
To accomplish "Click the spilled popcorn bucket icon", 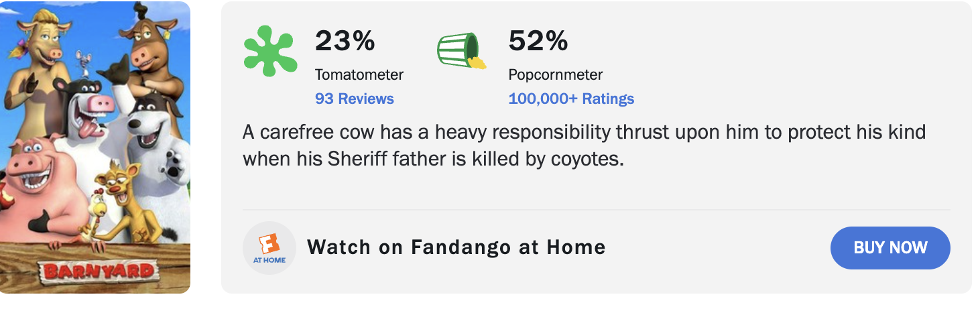I will (x=462, y=50).
